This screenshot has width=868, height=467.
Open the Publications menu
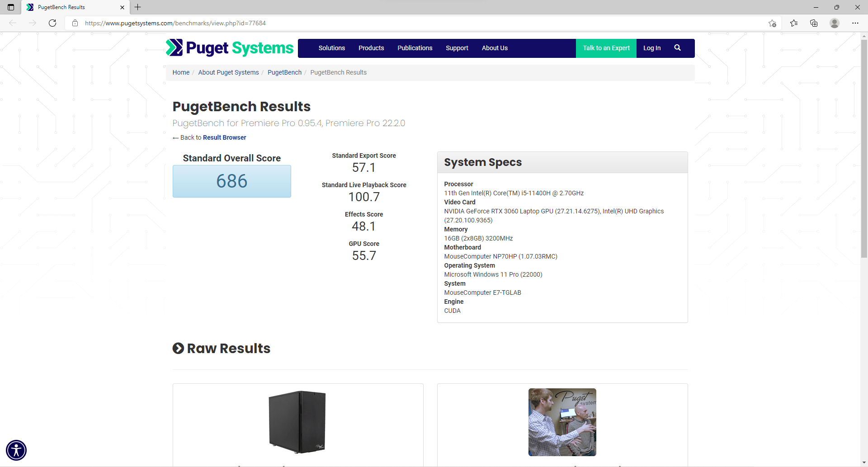coord(415,48)
